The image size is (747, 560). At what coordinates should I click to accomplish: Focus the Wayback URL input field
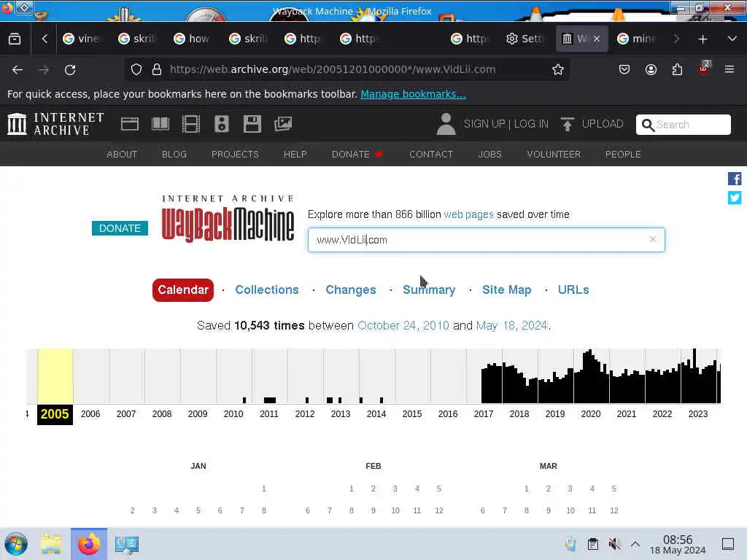point(486,239)
